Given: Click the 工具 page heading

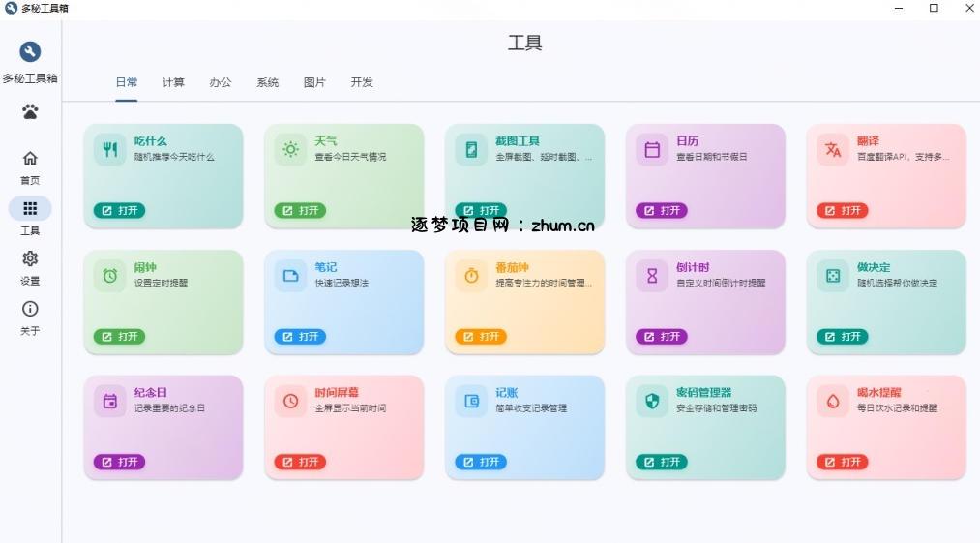Looking at the screenshot, I should 524,43.
